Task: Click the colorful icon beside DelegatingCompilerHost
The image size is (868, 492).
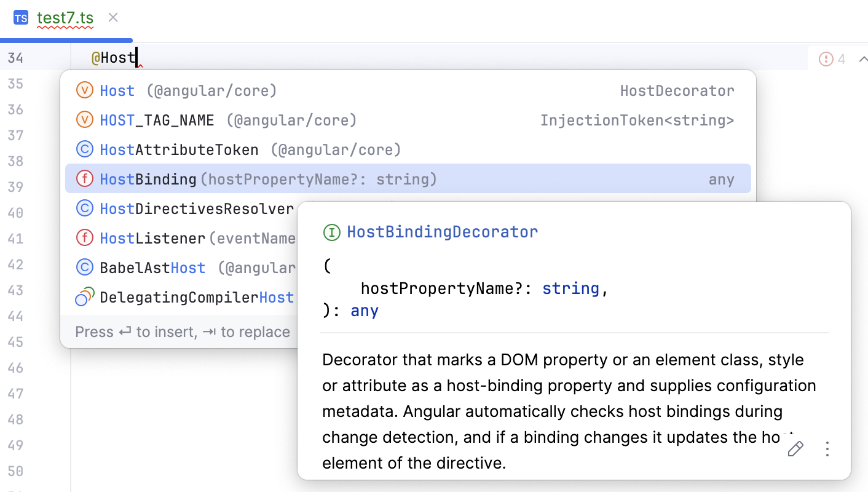Action: point(84,296)
